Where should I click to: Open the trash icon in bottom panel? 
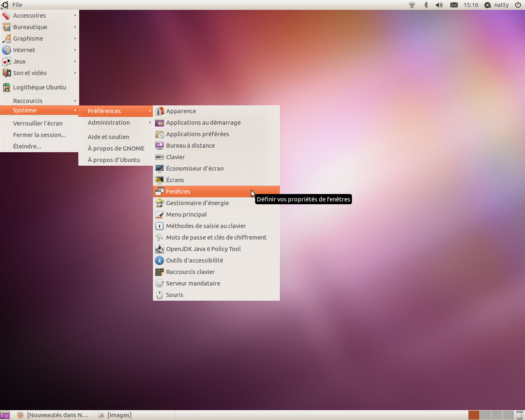pyautogui.click(x=519, y=415)
